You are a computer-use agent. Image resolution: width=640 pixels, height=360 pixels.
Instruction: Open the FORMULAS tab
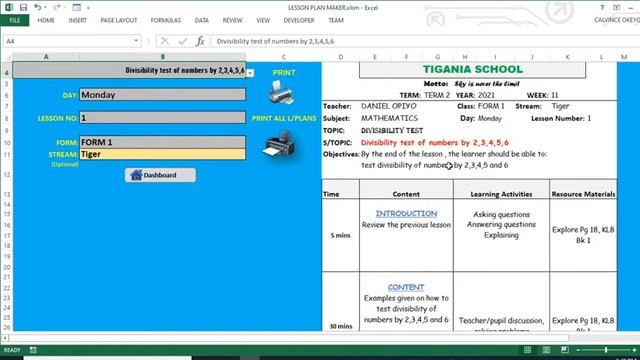pos(166,20)
